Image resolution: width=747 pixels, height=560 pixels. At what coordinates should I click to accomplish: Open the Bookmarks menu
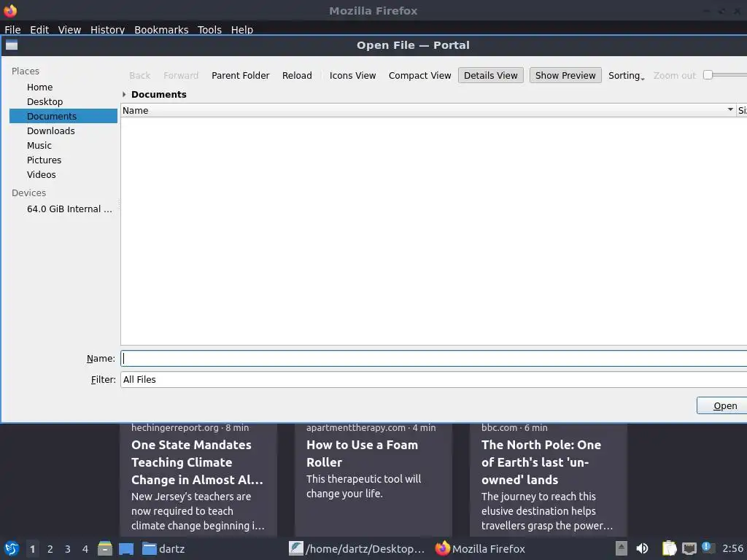[x=161, y=29]
